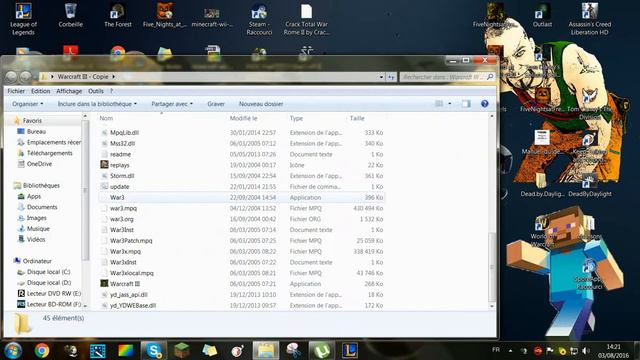Screen dimensions: 640x360
Task: Sort by the Nom column header
Action: tap(106, 118)
